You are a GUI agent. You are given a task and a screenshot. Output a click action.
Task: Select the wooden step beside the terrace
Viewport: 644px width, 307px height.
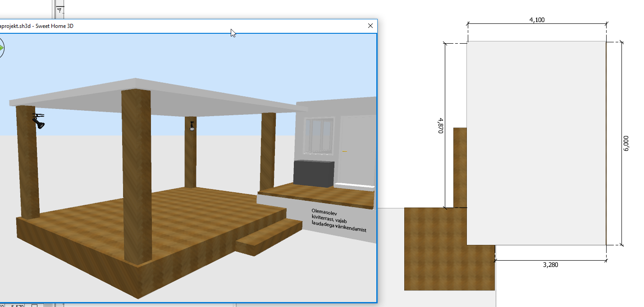coord(269,237)
